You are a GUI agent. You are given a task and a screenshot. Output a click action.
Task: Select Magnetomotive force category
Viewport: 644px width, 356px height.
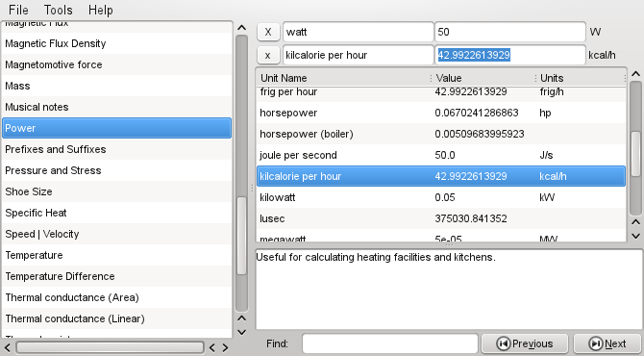click(117, 64)
